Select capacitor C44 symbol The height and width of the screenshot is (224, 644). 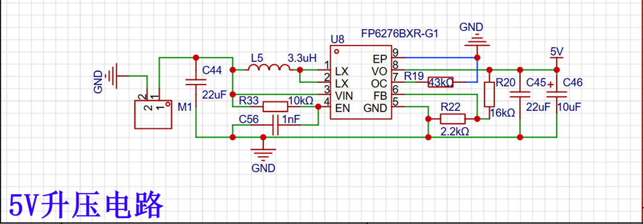click(x=196, y=82)
